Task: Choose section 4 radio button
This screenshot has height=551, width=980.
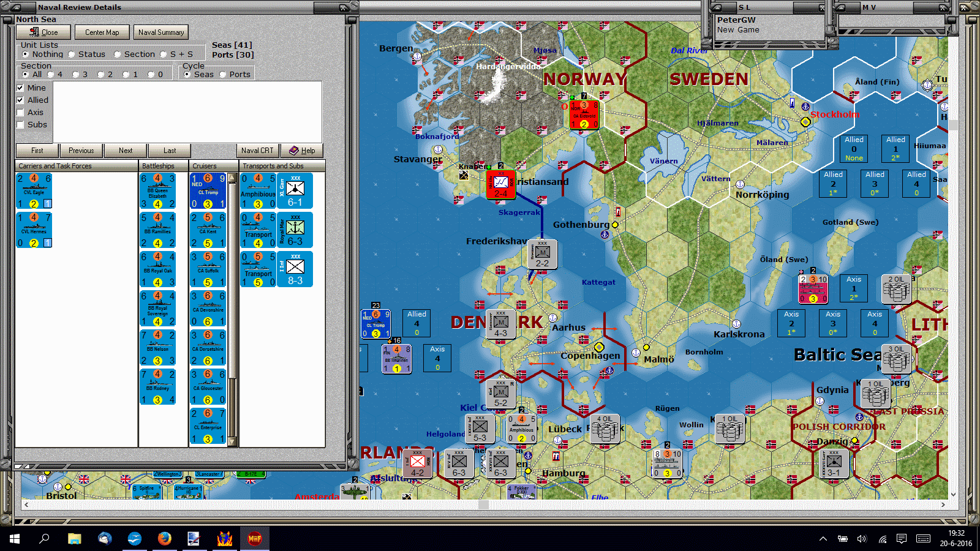Action: coord(55,75)
